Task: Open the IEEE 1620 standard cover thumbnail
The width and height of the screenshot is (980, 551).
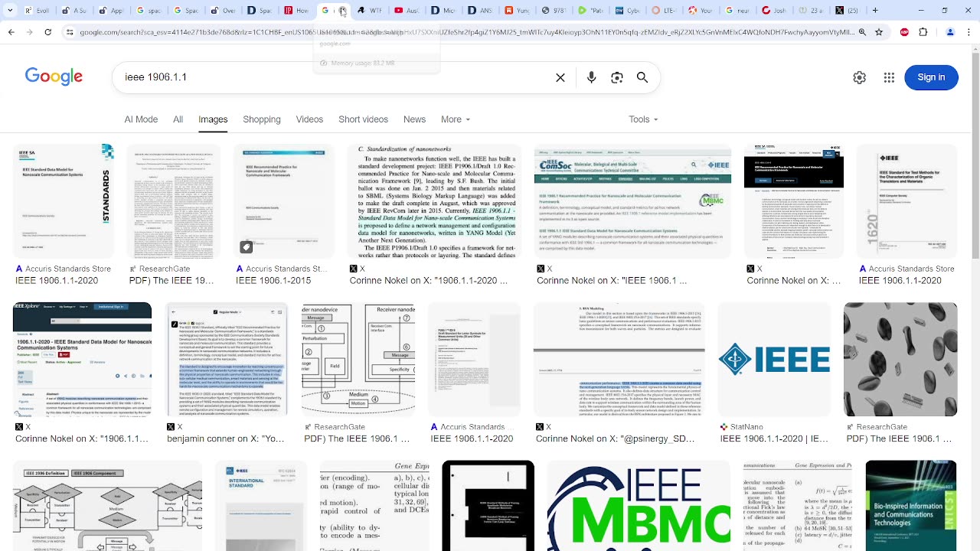Action: click(907, 201)
